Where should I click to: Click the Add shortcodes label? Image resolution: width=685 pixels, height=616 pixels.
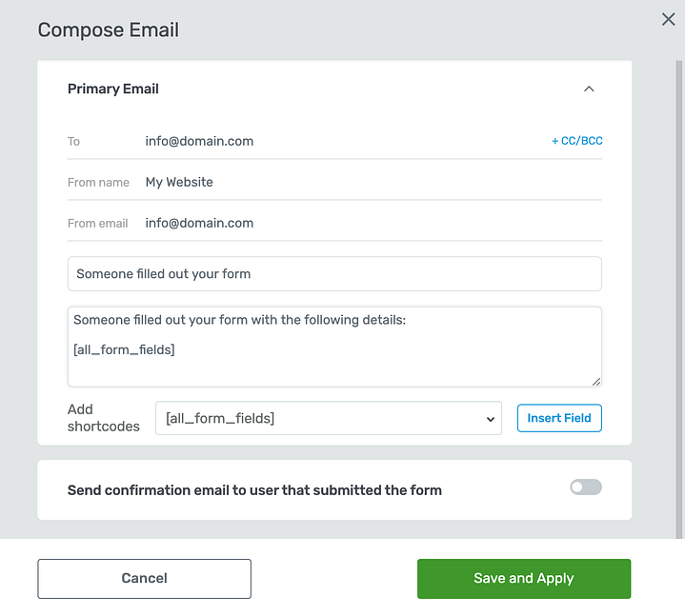[103, 418]
